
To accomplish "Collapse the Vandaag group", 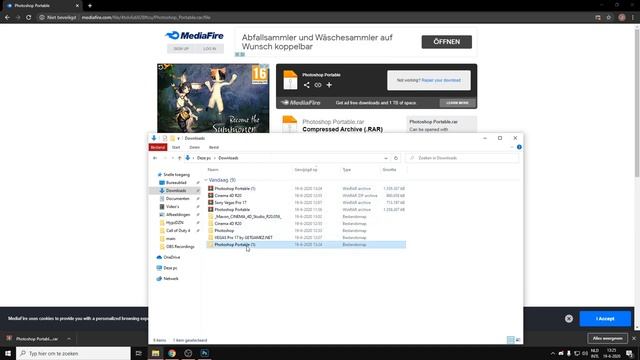I will click(206, 180).
